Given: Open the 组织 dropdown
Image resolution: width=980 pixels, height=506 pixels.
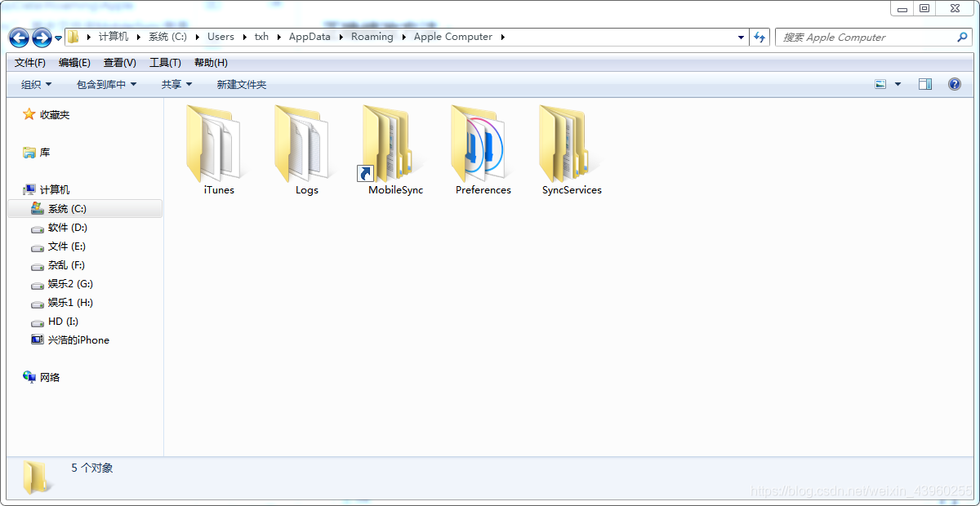Looking at the screenshot, I should click(36, 84).
